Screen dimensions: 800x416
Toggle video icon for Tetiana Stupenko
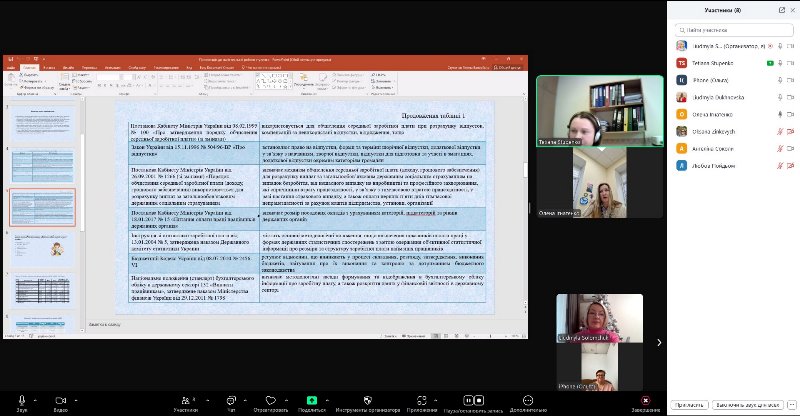(791, 63)
